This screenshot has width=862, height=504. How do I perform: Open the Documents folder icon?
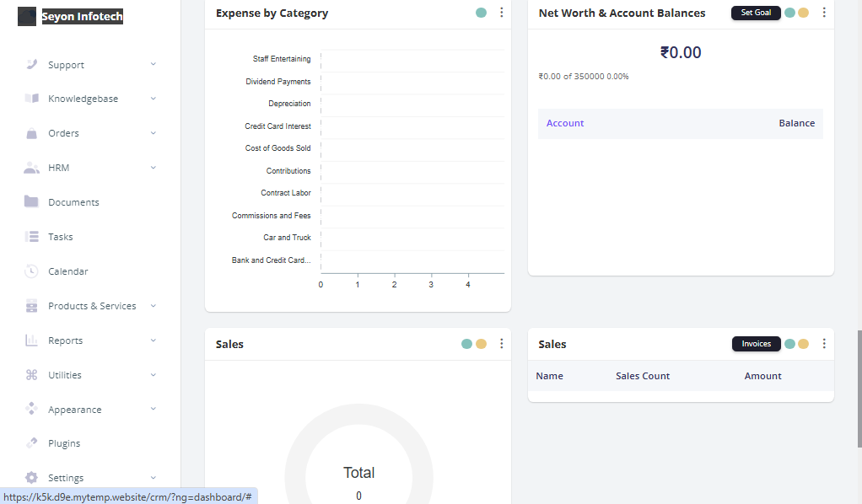tap(31, 202)
